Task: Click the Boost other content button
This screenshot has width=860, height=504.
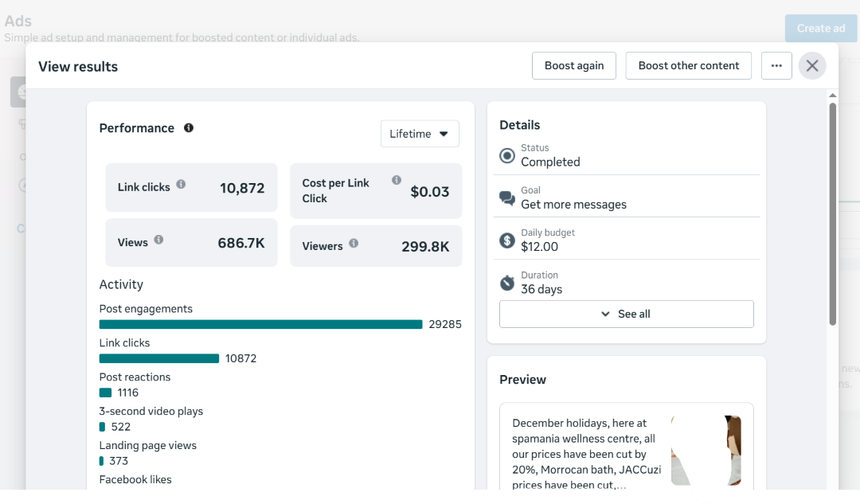Action: click(688, 65)
